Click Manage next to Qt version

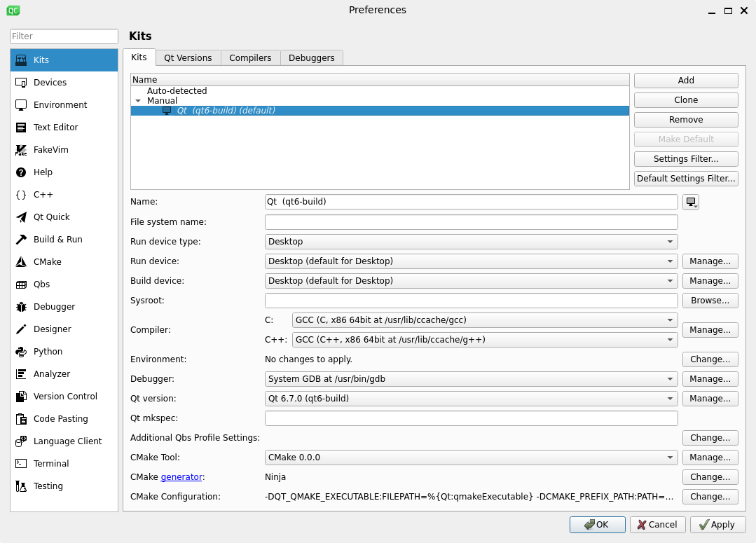tap(710, 399)
